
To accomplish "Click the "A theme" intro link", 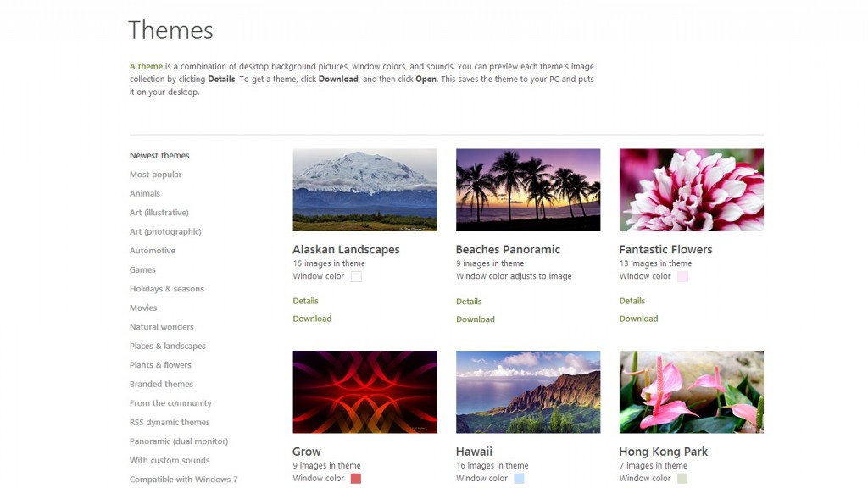I will pyautogui.click(x=146, y=67).
